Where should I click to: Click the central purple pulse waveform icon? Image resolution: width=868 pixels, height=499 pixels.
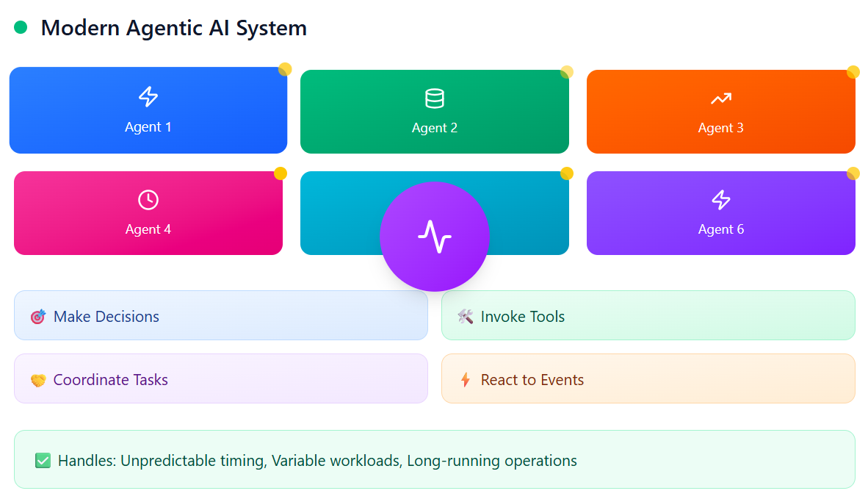435,235
